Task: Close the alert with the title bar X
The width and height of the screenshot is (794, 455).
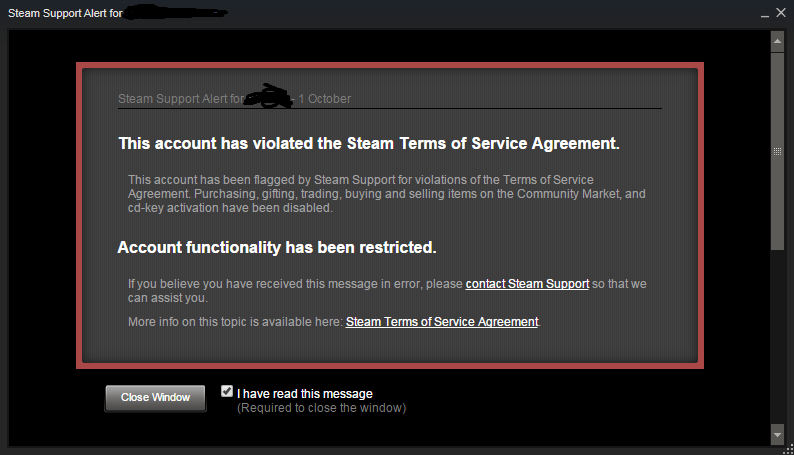Action: pos(781,13)
